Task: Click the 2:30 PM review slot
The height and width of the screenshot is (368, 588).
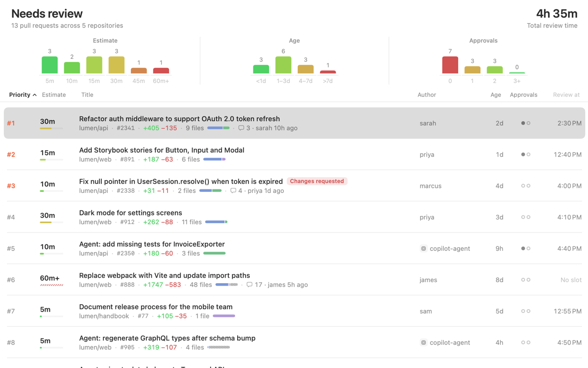Action: coord(569,123)
